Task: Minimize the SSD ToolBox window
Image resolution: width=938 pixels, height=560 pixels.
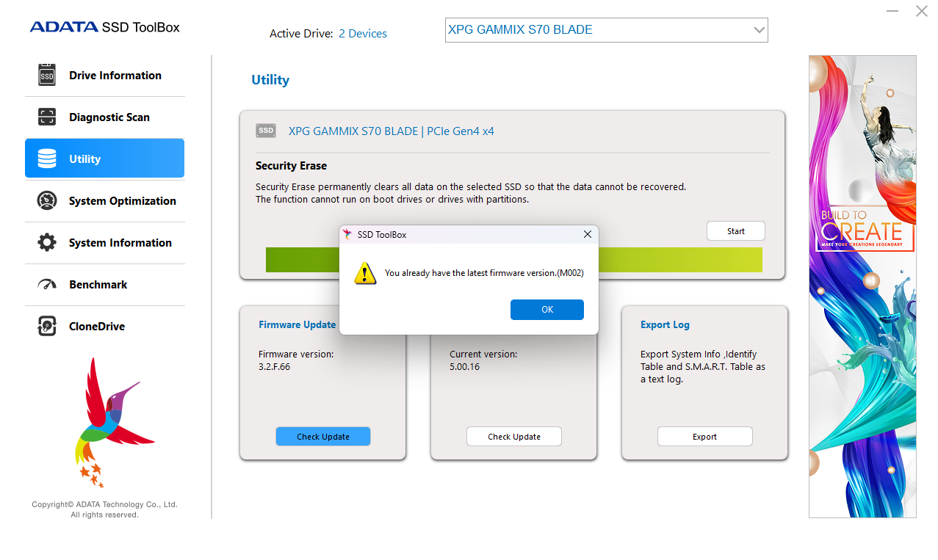Action: click(x=892, y=12)
